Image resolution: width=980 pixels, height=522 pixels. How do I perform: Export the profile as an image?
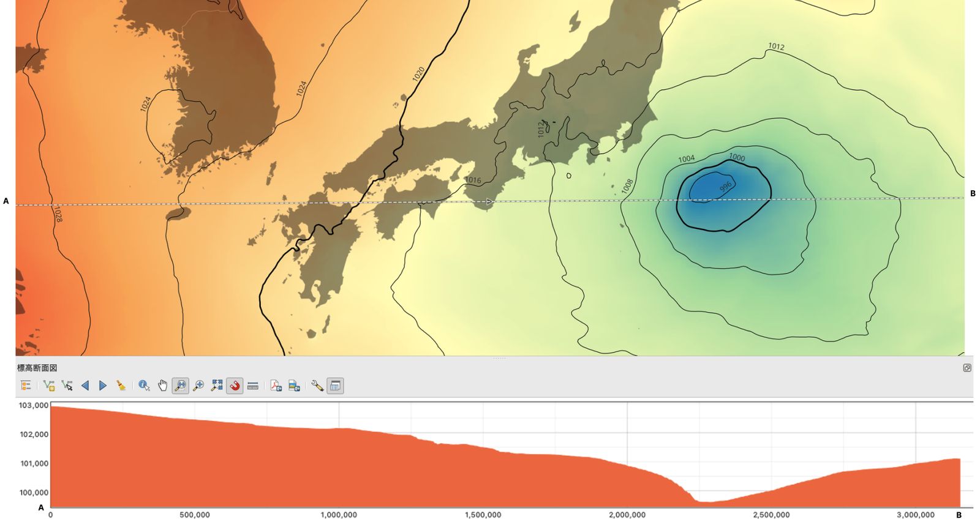coord(294,386)
